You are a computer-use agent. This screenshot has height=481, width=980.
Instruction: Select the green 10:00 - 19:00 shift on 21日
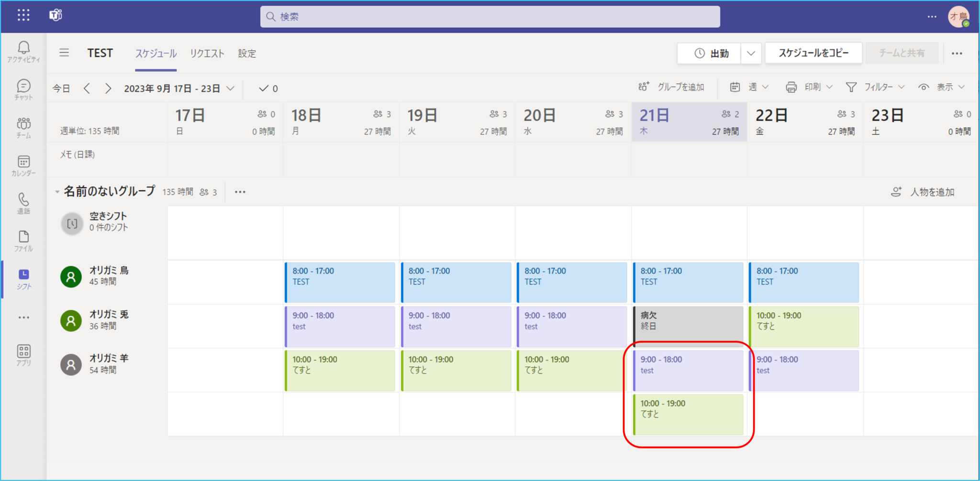[688, 414]
